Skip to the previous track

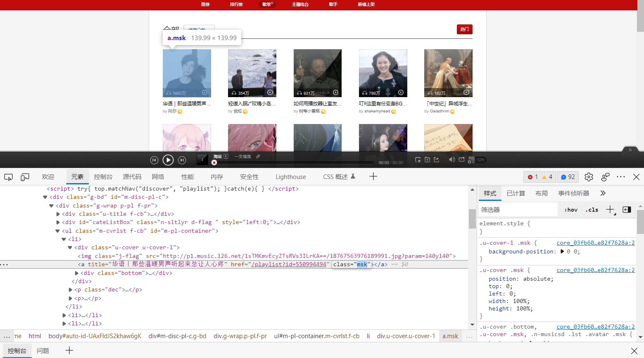pos(154,160)
